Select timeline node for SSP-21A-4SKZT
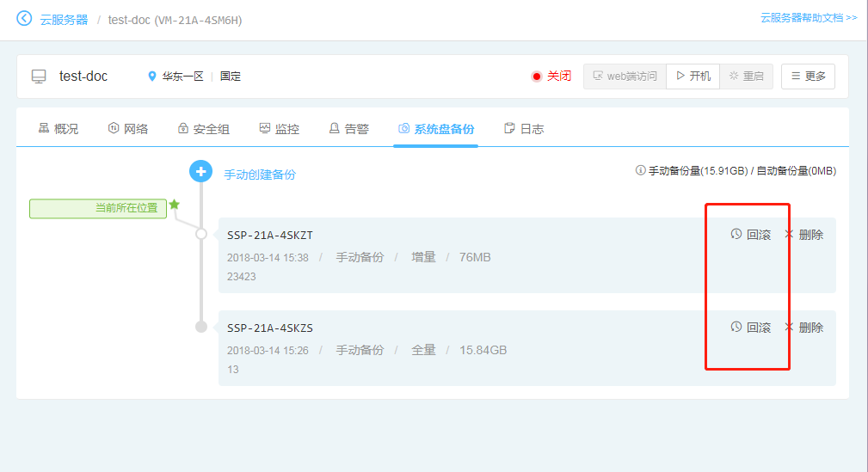 [x=201, y=234]
